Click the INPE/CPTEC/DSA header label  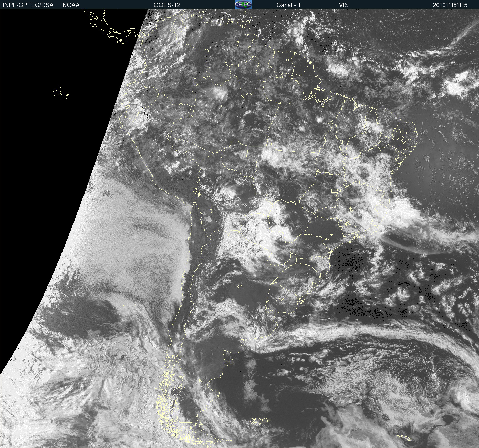click(x=28, y=5)
